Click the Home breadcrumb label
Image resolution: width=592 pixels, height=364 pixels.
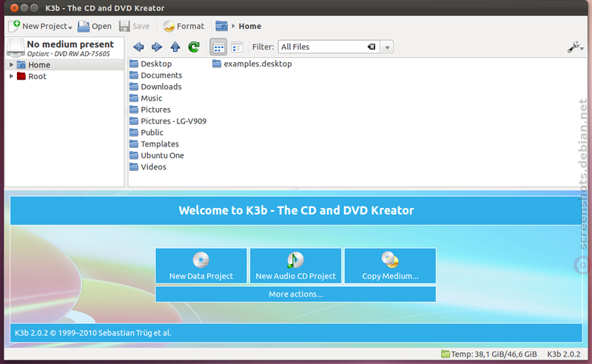(x=249, y=26)
